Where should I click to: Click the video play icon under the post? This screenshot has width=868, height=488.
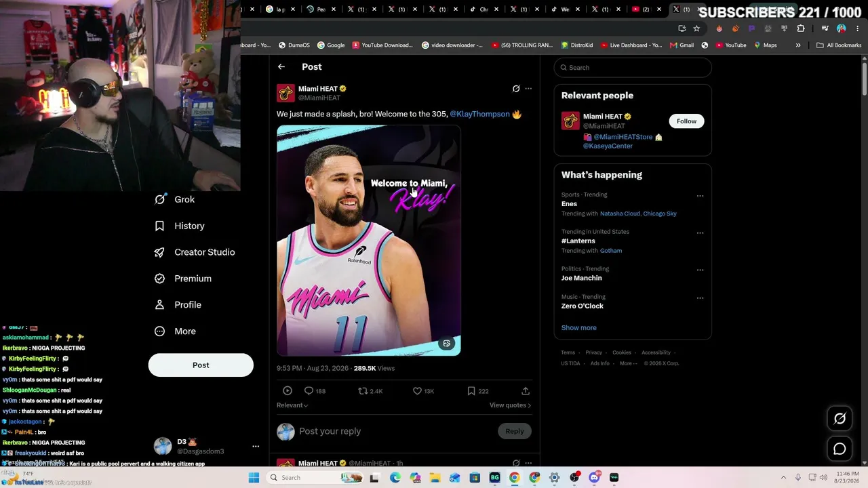click(288, 391)
